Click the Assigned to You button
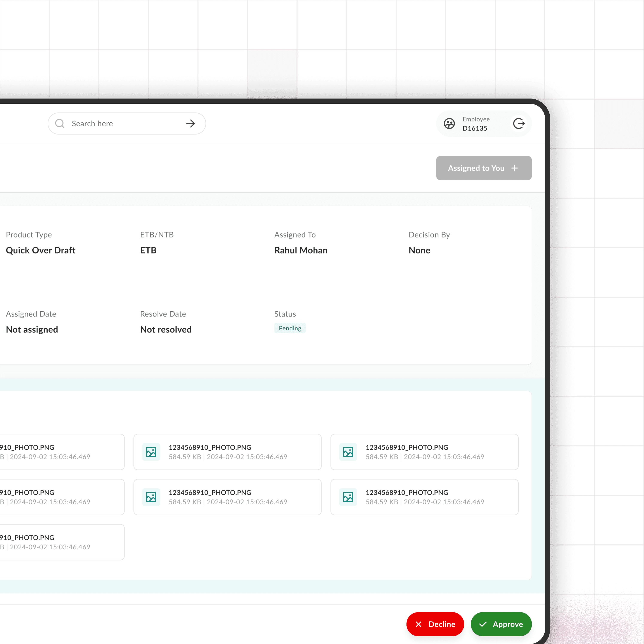The height and width of the screenshot is (644, 644). pos(476,168)
